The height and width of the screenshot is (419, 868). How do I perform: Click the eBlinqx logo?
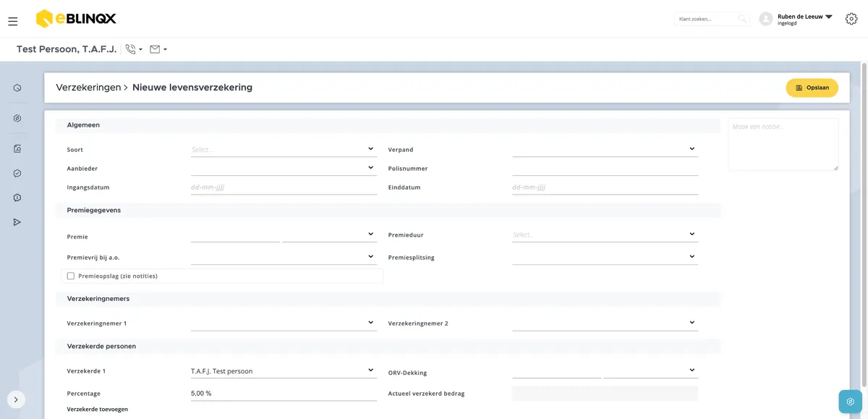tap(76, 19)
